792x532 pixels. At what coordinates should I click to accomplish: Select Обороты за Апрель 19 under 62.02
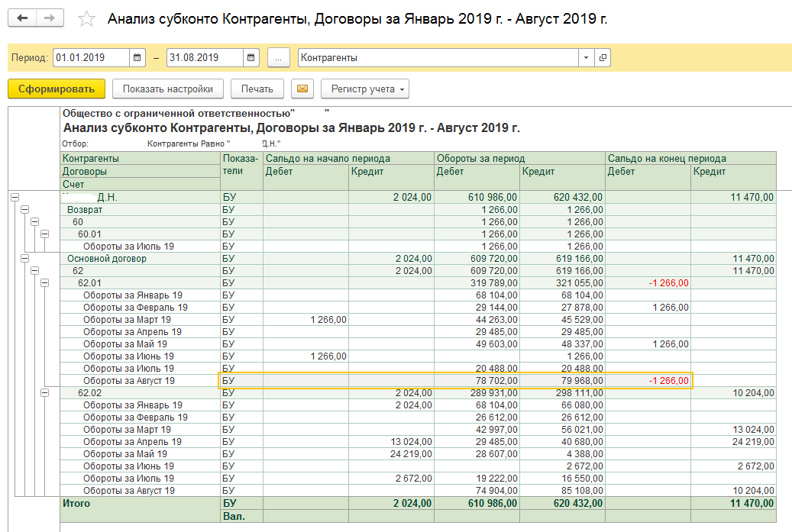[x=132, y=442]
